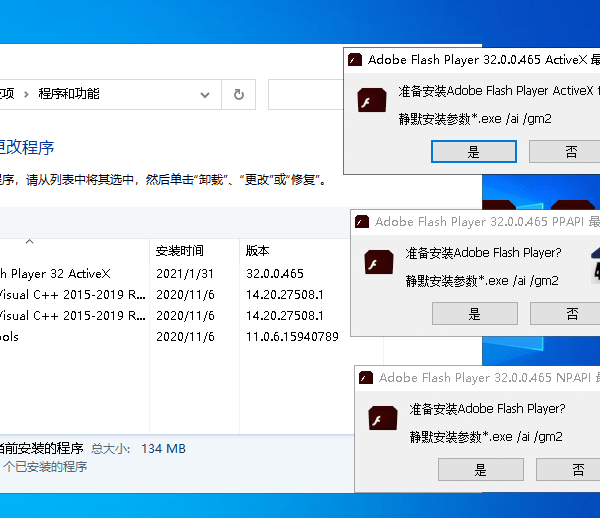Decline with 否 in the PPAPI dialog
Image resolution: width=600 pixels, height=518 pixels.
tap(572, 314)
